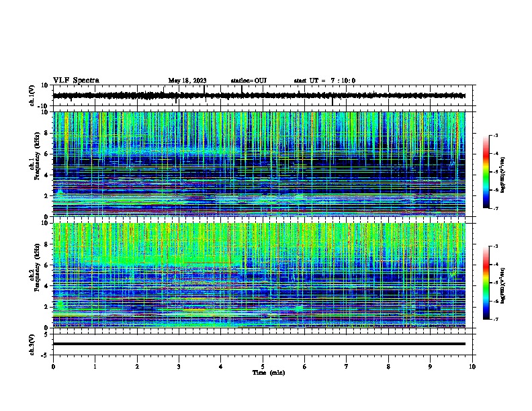This screenshot has width=532, height=411.
Task: Click the '-3' value on ch.1 colorbar
Action: pyautogui.click(x=495, y=136)
